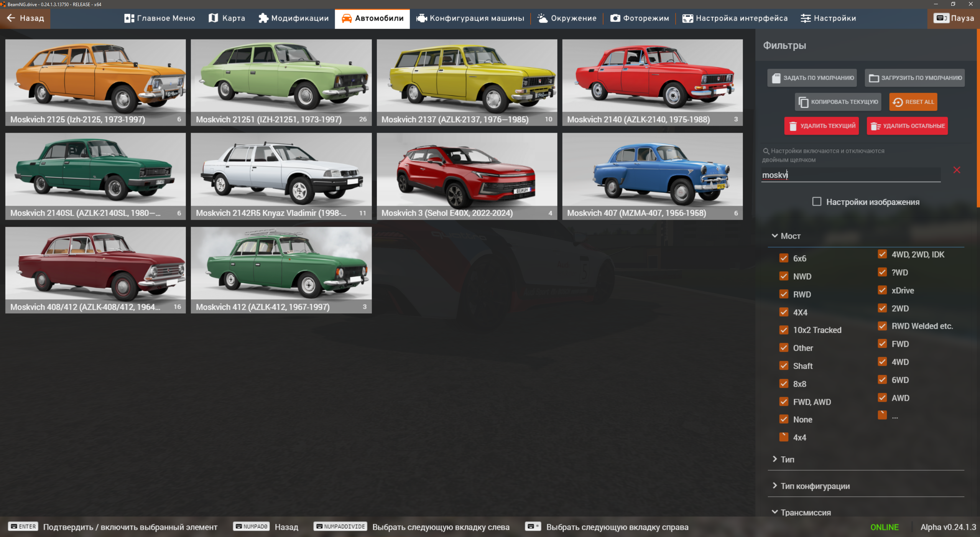This screenshot has height=537, width=980.
Task: Click the magnifier icon above search field
Action: tap(766, 151)
